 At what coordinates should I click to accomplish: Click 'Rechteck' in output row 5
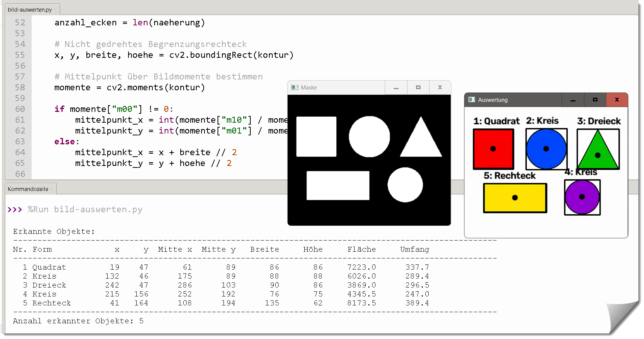pyautogui.click(x=51, y=303)
